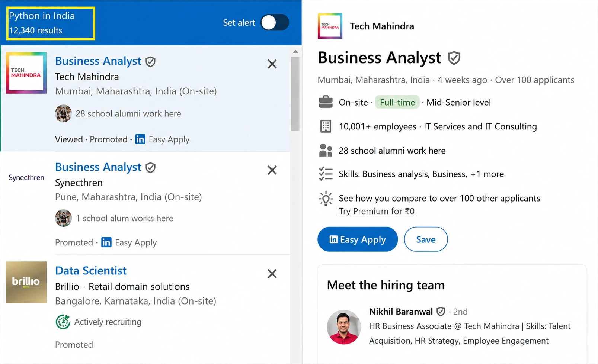Click '28 school alumni work here' in details
This screenshot has height=364, width=598.
(392, 151)
